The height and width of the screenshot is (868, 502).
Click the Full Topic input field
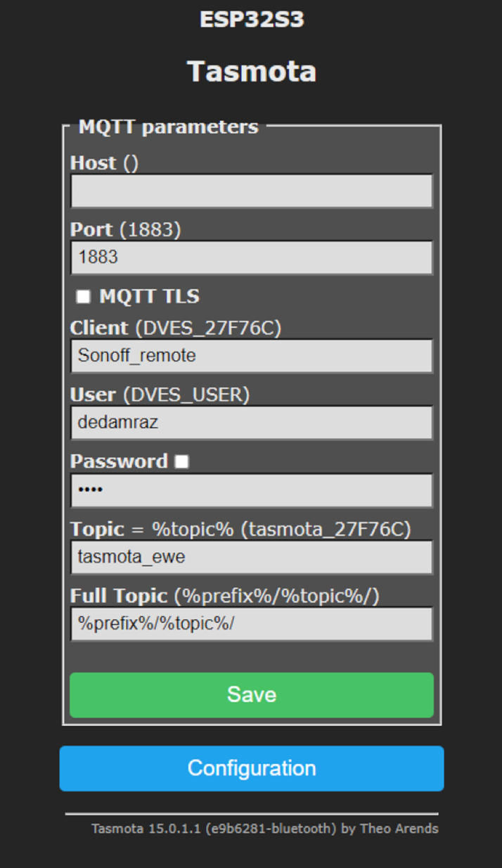coord(252,624)
